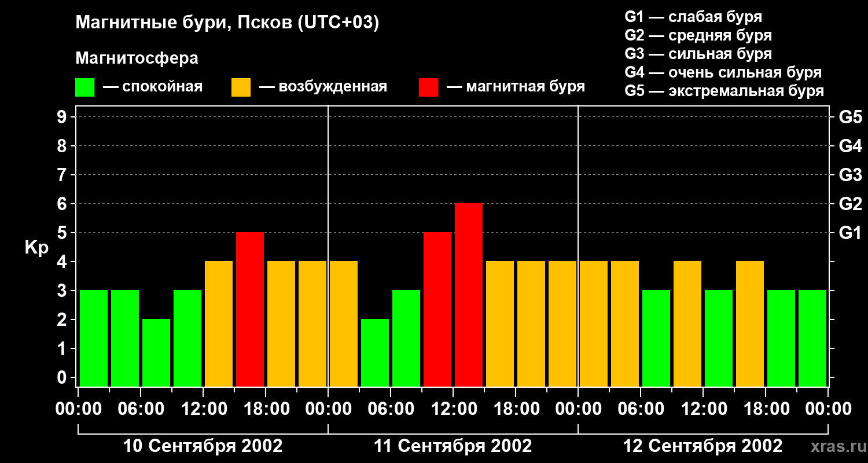This screenshot has width=868, height=463.
Task: Click the '10 Сентября 2002' date label
Action: (203, 446)
